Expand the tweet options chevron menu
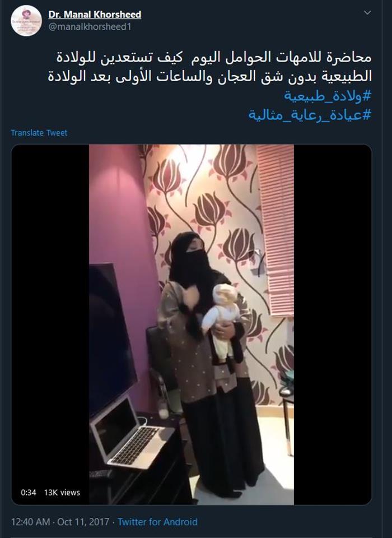 pyautogui.click(x=367, y=13)
